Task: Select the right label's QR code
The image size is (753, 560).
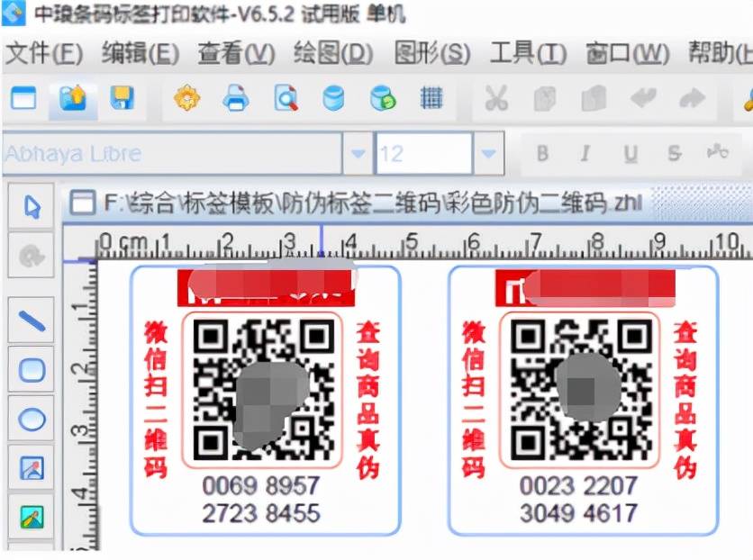Action: coord(580,389)
